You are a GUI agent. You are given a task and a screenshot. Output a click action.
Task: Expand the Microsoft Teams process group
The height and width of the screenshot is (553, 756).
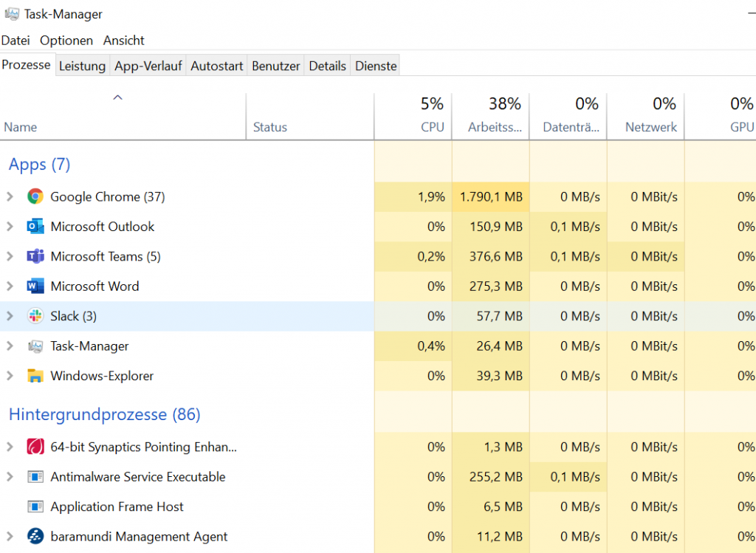tap(10, 256)
